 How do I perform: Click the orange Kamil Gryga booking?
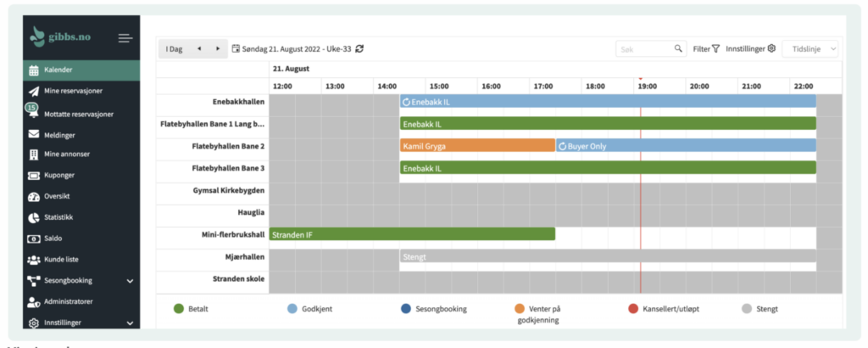477,146
